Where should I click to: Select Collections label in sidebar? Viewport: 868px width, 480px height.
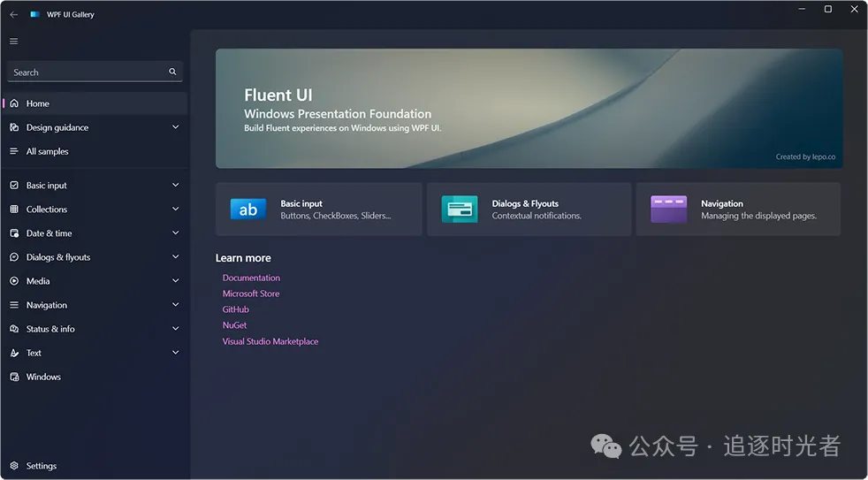click(47, 210)
